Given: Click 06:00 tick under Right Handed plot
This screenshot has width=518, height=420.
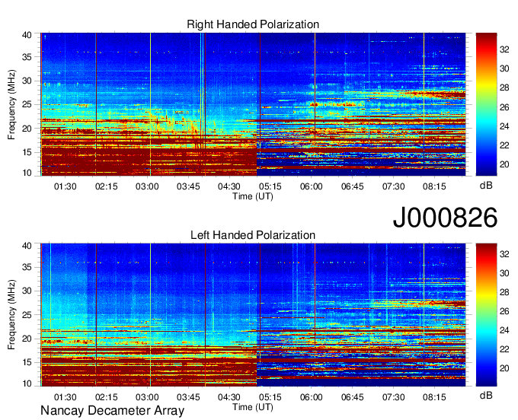Looking at the screenshot, I should point(312,186).
